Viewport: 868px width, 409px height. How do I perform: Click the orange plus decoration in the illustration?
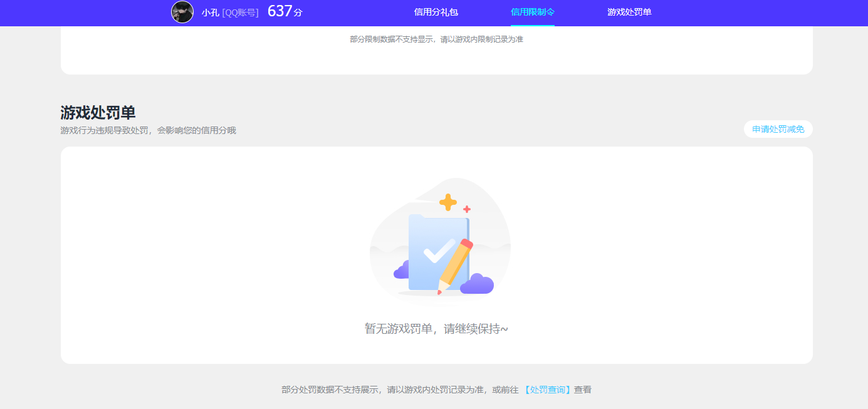[x=449, y=201]
